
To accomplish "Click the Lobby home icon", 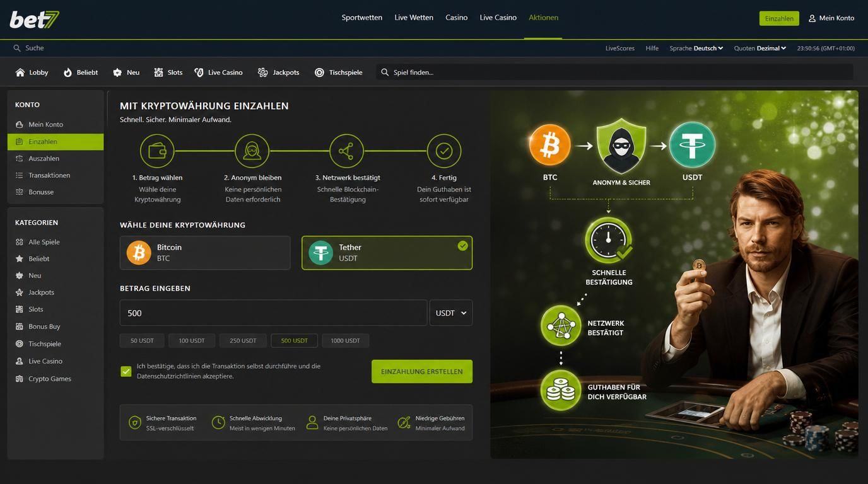I will [20, 72].
